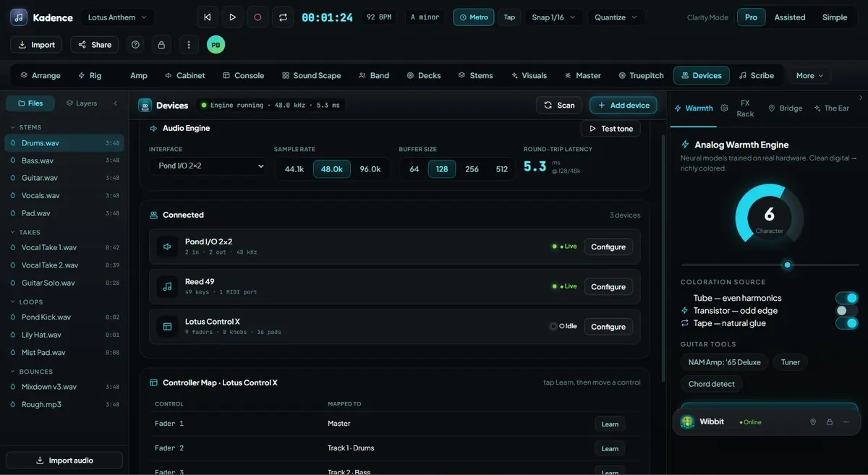
Task: Open the Sound Scape tab
Action: [x=311, y=75]
